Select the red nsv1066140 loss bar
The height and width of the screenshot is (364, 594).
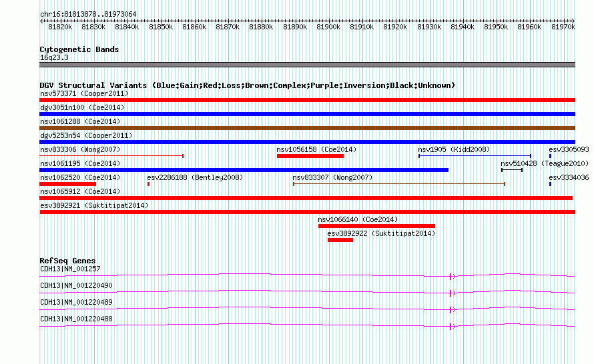tap(376, 226)
